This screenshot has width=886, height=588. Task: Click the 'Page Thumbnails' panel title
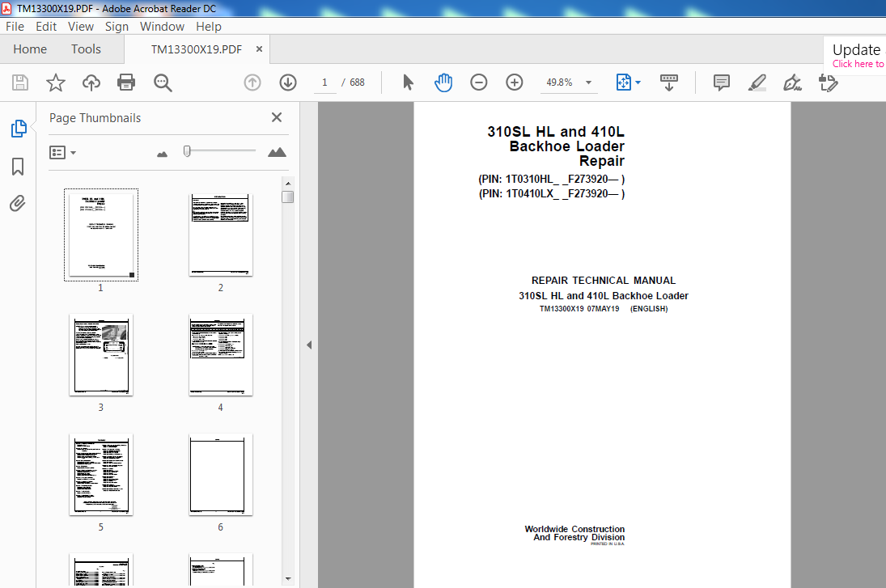click(x=95, y=118)
